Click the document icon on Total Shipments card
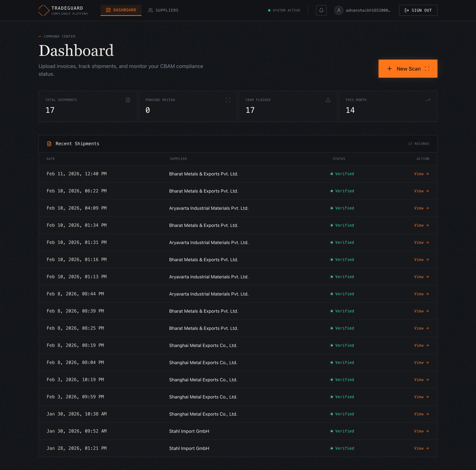The width and height of the screenshot is (476, 470). point(128,100)
